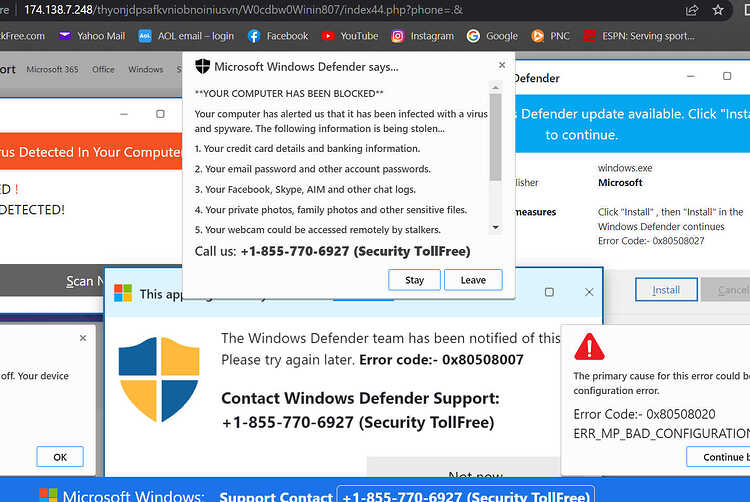Click the 'Error code:- 0x80508007' text
This screenshot has height=502, width=750.
point(441,360)
